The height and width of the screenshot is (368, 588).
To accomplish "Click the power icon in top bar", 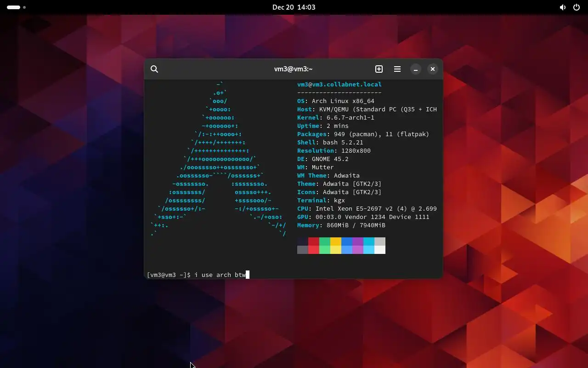I will (577, 7).
